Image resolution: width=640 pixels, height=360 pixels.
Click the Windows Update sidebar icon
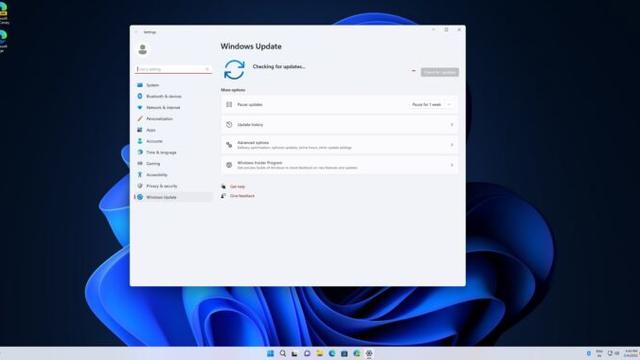pyautogui.click(x=140, y=197)
